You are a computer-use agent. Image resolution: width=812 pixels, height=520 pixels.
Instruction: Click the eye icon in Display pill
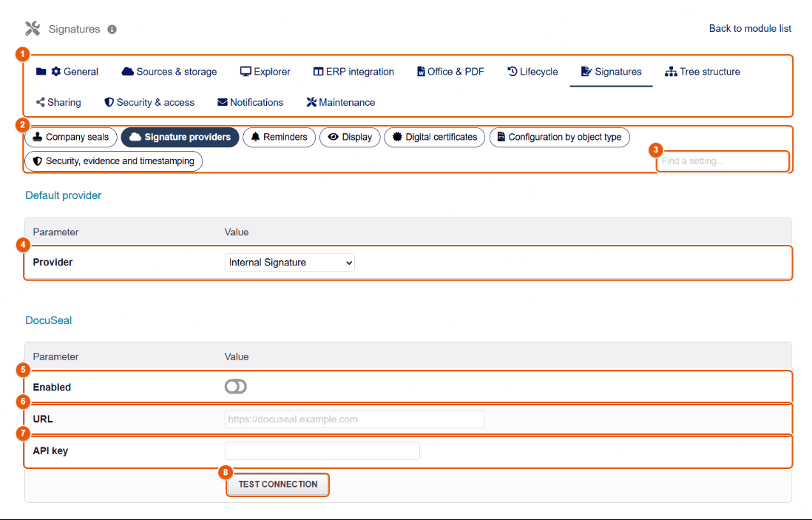click(334, 137)
